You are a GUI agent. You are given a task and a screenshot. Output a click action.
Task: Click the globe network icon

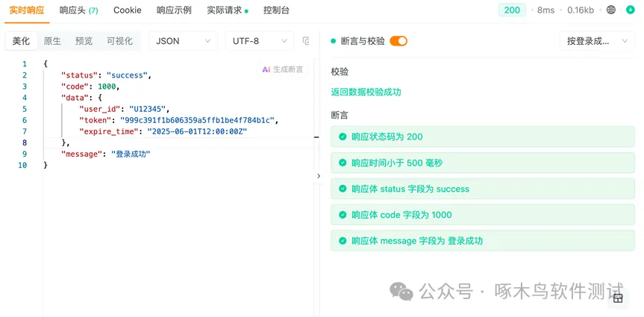[x=611, y=10]
